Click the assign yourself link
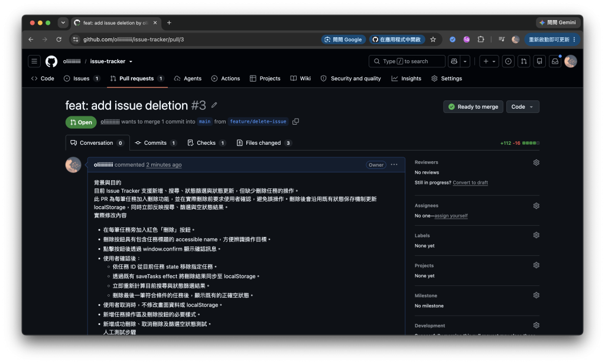This screenshot has height=364, width=605. [451, 216]
